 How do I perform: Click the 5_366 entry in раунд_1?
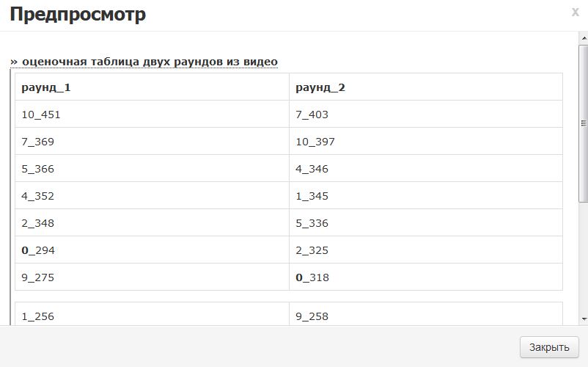pyautogui.click(x=152, y=169)
